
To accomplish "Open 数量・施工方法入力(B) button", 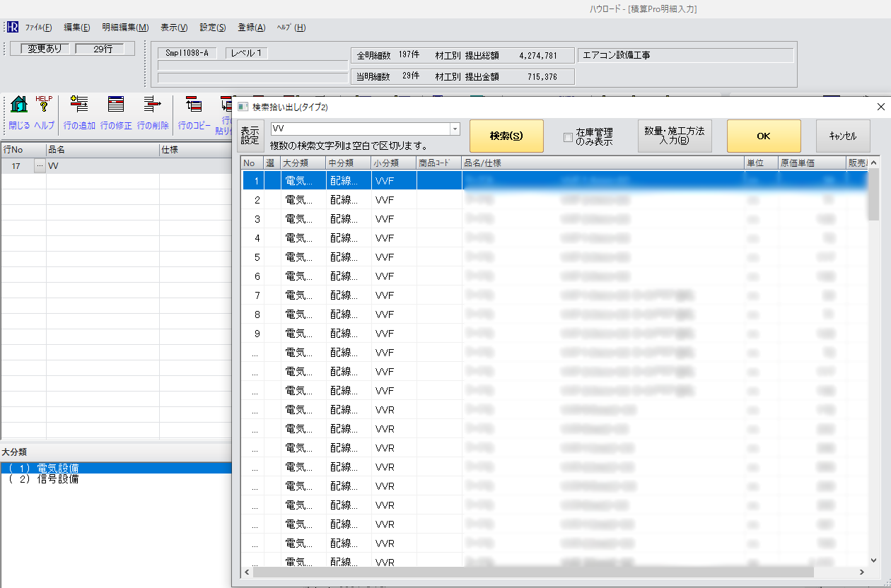I will tap(675, 136).
